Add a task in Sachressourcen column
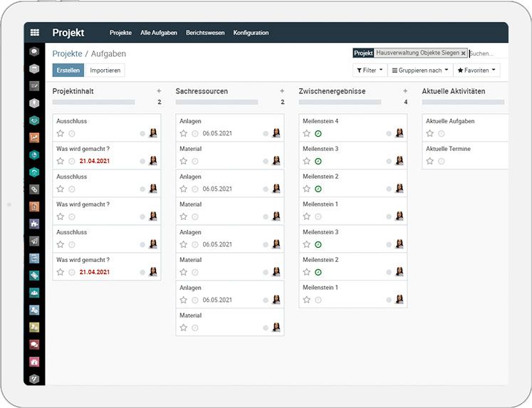The width and height of the screenshot is (532, 408). click(282, 91)
